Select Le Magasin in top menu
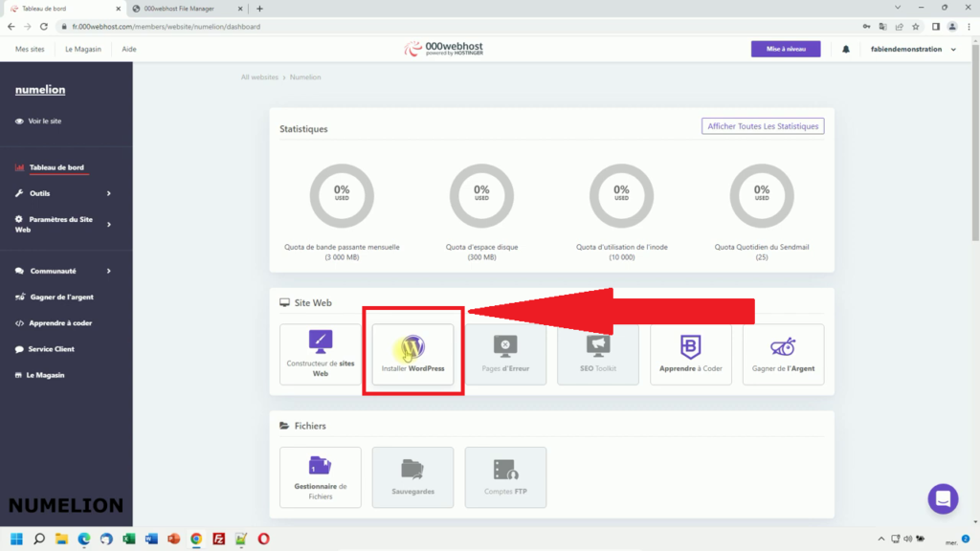 click(x=83, y=49)
